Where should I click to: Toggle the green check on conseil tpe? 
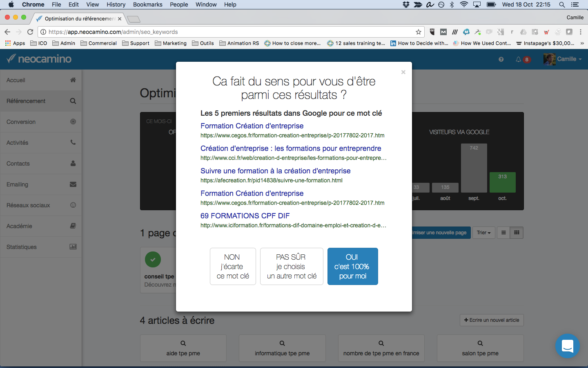153,259
